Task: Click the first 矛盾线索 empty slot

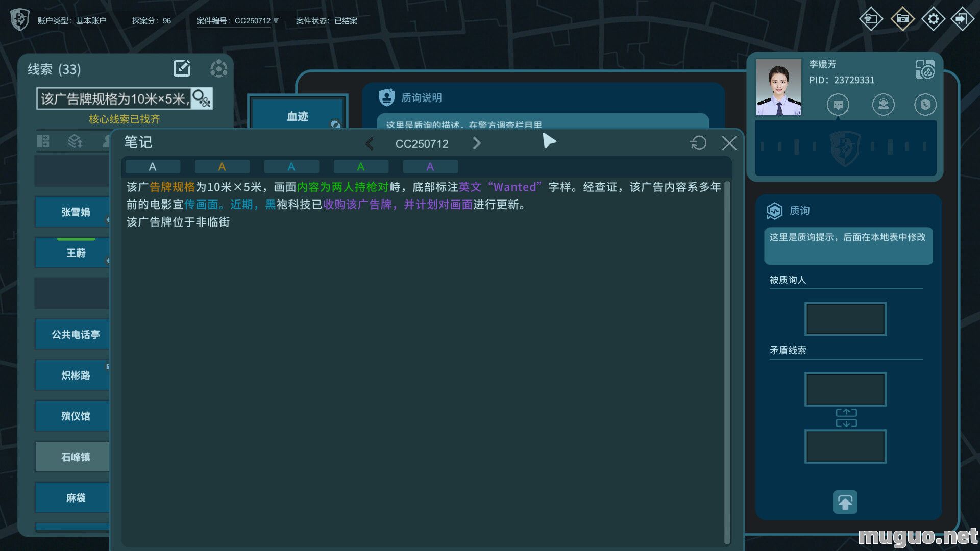Action: (x=845, y=389)
